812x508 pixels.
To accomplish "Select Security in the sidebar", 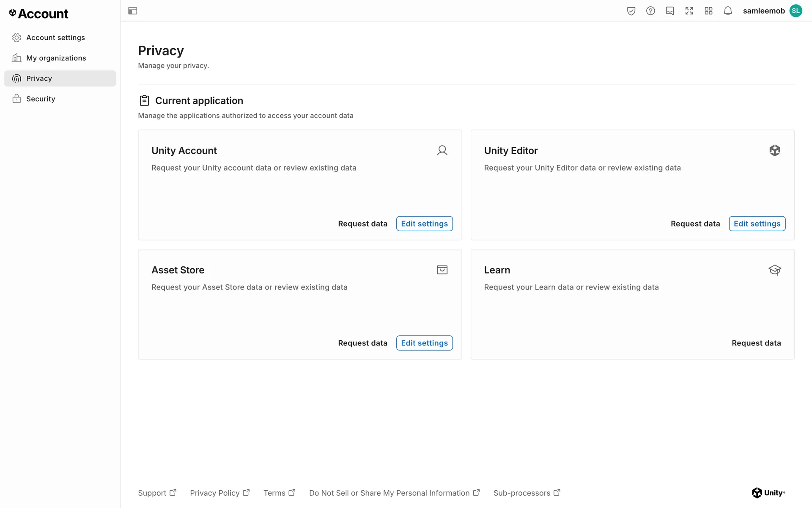I will 41,99.
